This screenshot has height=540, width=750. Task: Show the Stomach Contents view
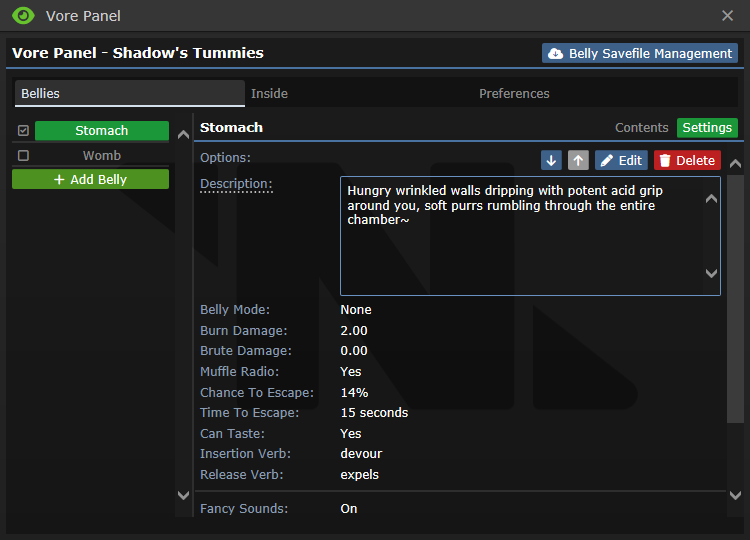coord(641,128)
